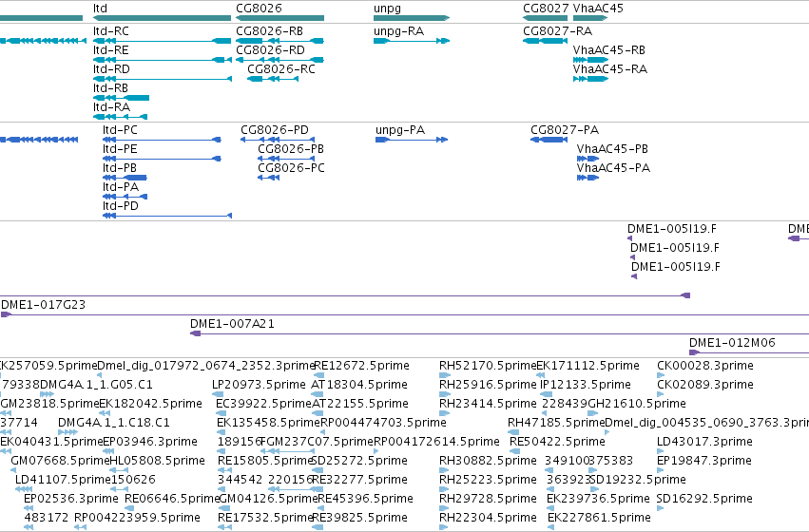The image size is (809, 532).
Task: Click the ltd-RD transcript label
Action: 111,69
